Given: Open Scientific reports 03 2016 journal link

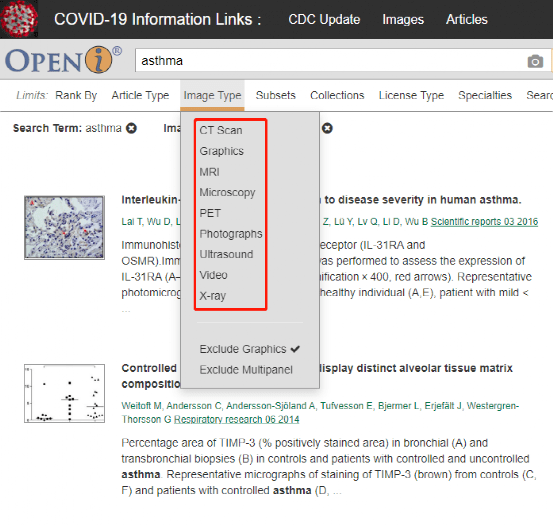Looking at the screenshot, I should [484, 222].
